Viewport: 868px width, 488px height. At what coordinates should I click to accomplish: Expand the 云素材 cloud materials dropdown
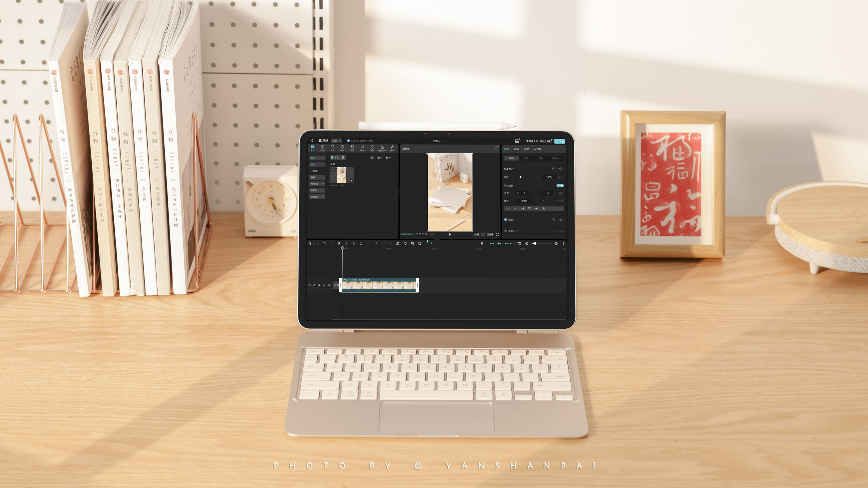[x=317, y=191]
